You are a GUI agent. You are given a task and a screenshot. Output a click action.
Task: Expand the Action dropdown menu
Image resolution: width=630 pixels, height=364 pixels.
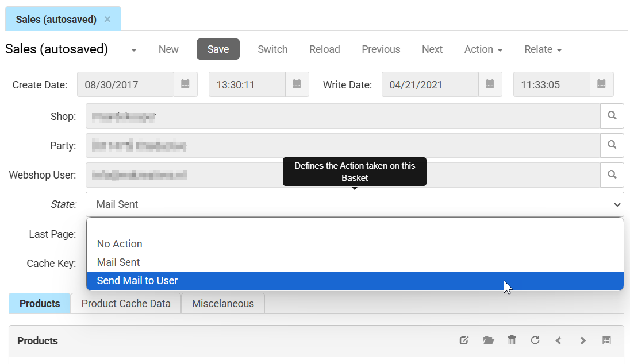pyautogui.click(x=483, y=49)
